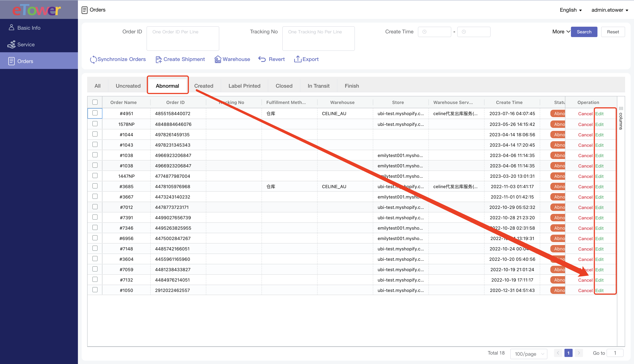Open the 100/page size dropdown
This screenshot has width=634, height=364.
529,354
